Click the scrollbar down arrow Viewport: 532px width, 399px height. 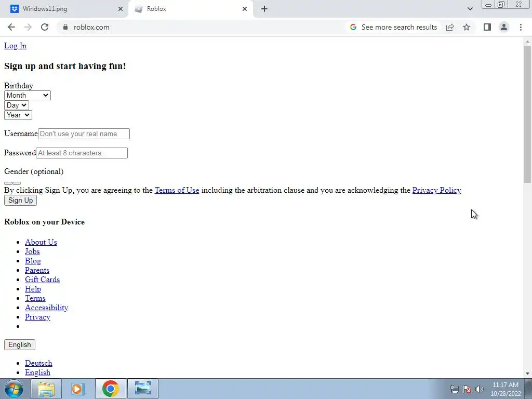(x=527, y=374)
